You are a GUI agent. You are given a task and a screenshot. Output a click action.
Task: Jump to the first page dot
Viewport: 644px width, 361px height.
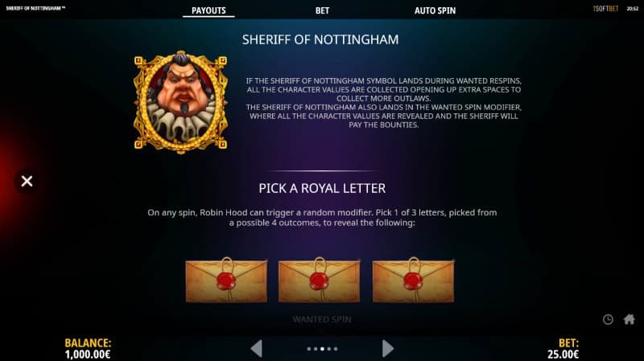pos(309,349)
